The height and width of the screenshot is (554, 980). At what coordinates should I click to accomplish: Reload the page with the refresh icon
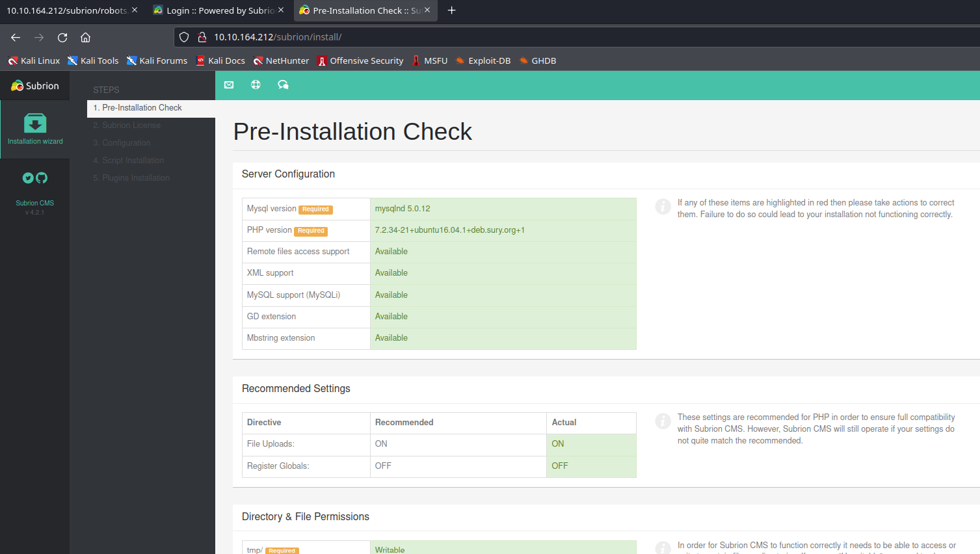62,38
